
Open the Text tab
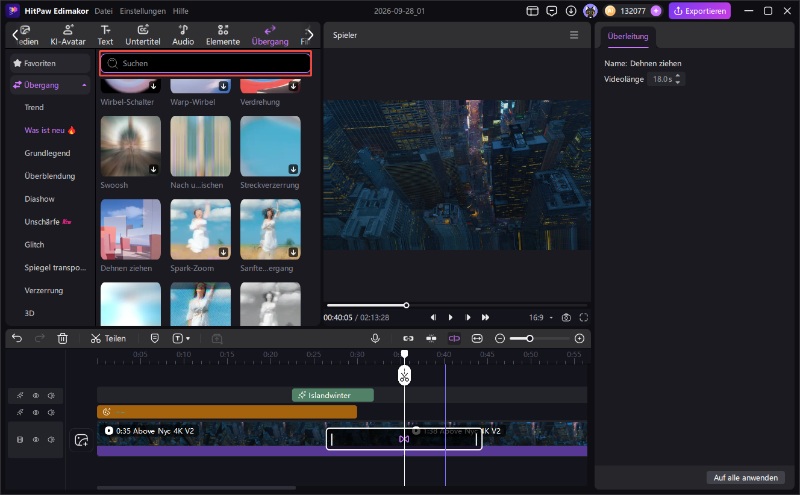tap(105, 35)
